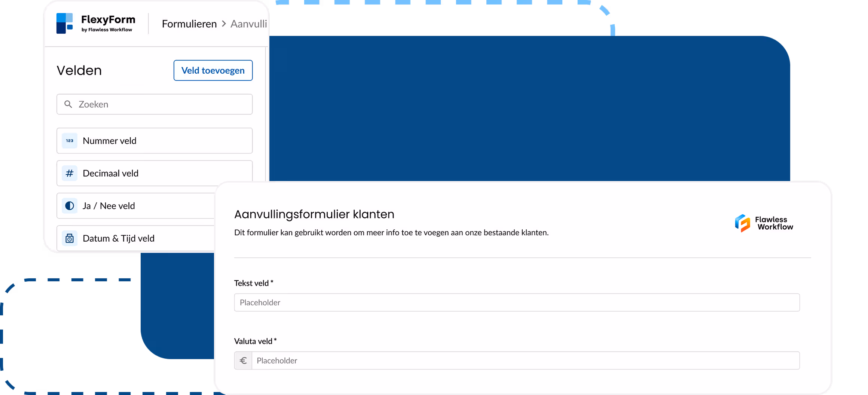Viewport: 868px width, 395px height.
Task: Click the calendar icon on Datum & Tijd veld
Action: 69,238
